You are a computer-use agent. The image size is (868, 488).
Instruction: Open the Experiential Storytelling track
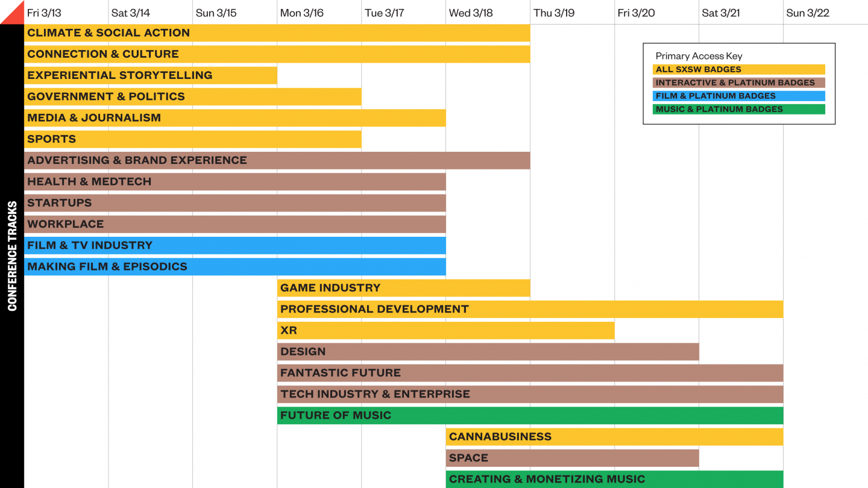tap(151, 75)
